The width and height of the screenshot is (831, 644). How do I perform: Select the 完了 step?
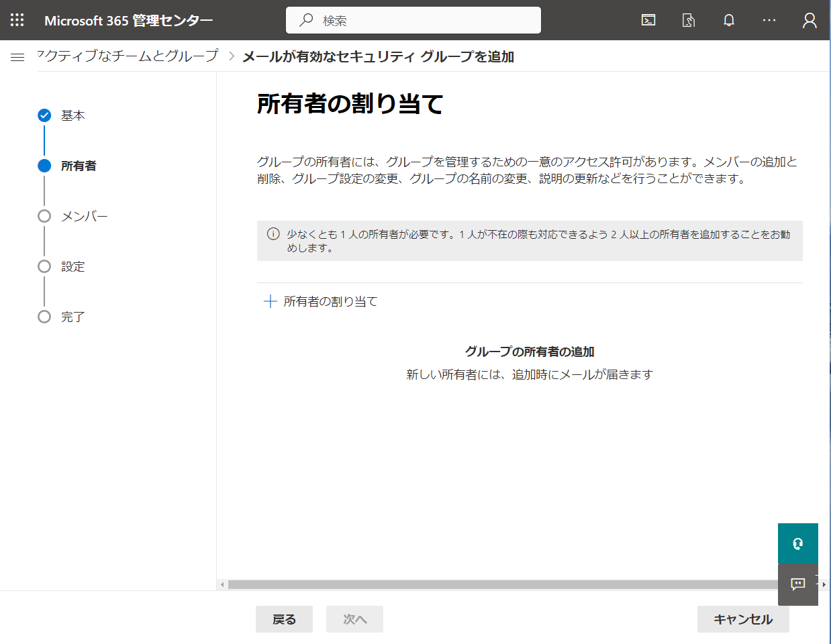click(73, 317)
